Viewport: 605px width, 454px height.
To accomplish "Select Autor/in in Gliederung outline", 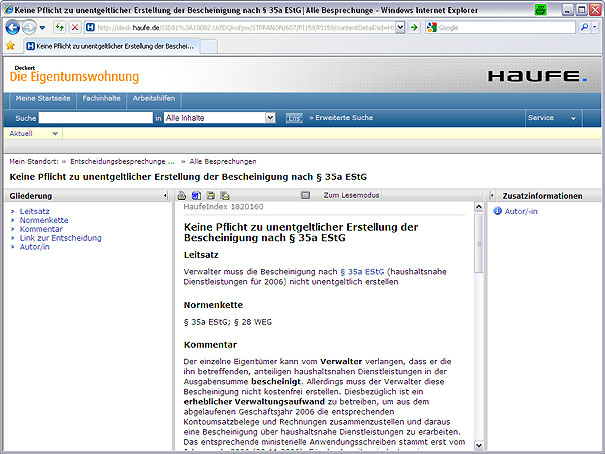I will click(34, 247).
